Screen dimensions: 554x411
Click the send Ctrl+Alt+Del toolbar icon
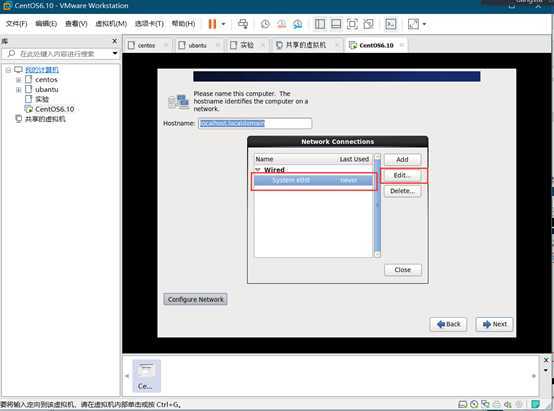coord(243,24)
